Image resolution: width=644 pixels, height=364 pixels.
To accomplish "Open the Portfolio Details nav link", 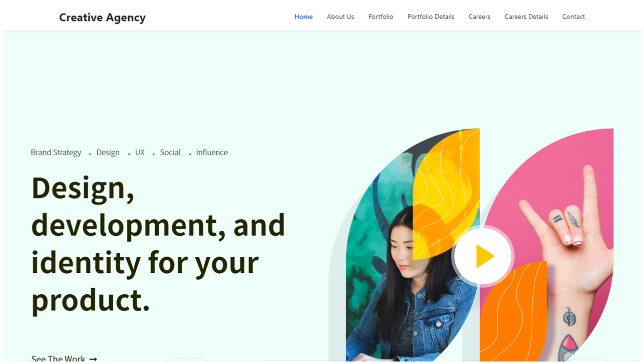I will click(431, 17).
